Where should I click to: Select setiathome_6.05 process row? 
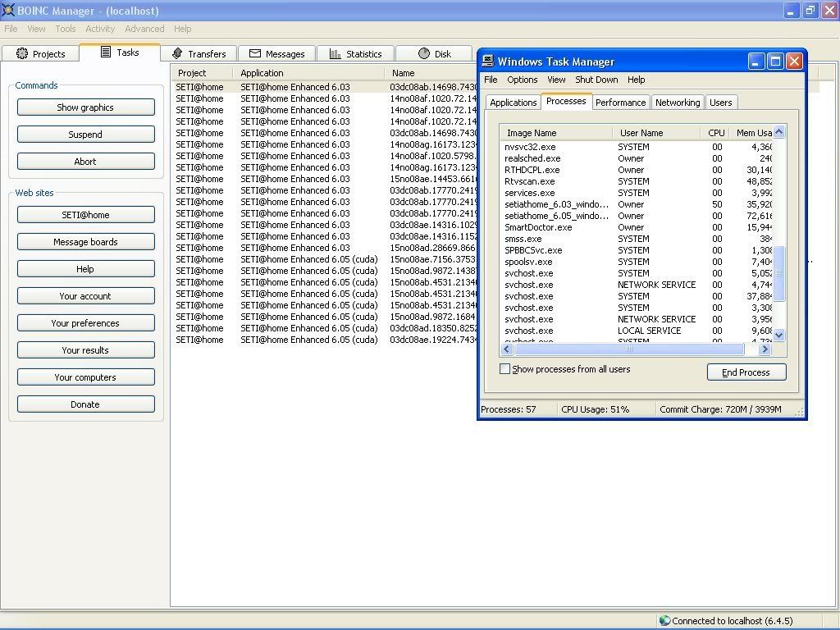tap(637, 216)
